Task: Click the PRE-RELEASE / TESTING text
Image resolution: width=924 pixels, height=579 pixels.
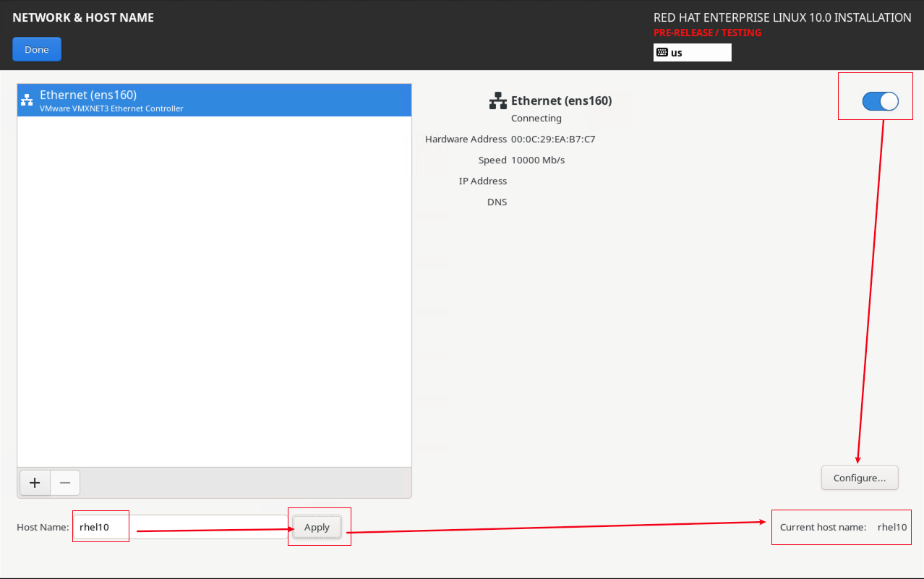Action: (707, 33)
